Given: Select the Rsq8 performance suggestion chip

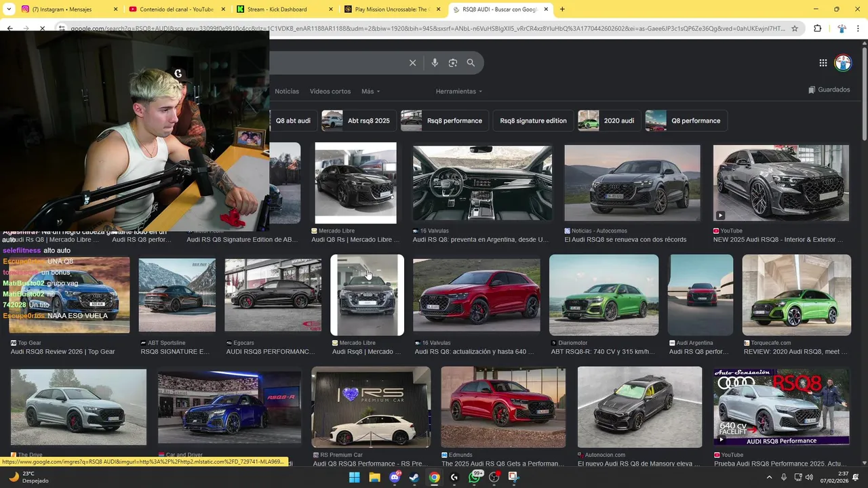Looking at the screenshot, I should pos(444,121).
